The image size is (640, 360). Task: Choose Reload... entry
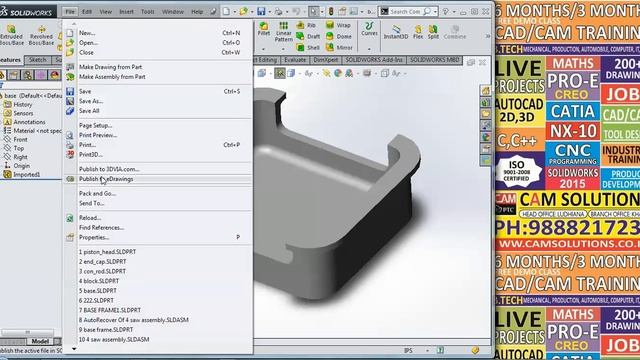(x=158, y=218)
